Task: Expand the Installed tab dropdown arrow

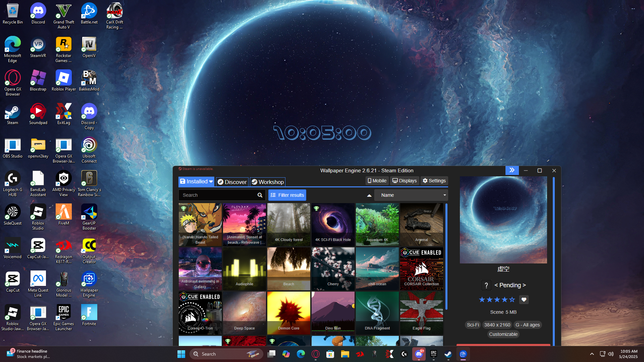Action: point(211,182)
